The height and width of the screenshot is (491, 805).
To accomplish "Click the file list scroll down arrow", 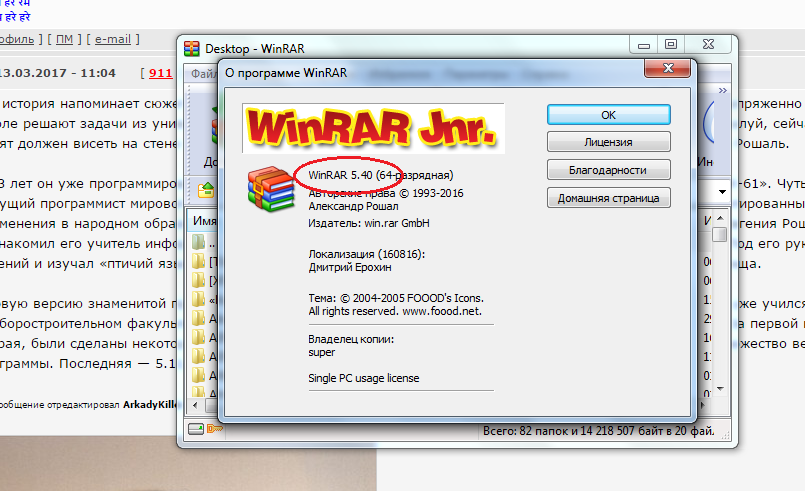I will click(x=720, y=389).
